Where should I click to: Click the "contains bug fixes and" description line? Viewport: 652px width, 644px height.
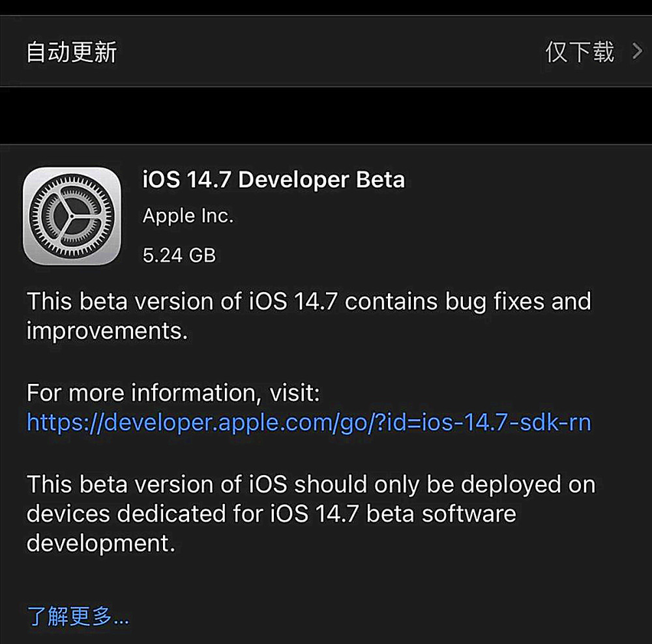[468, 302]
